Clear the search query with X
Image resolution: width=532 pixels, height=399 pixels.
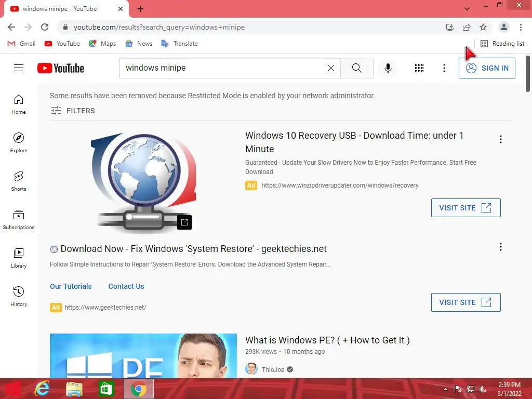(331, 68)
